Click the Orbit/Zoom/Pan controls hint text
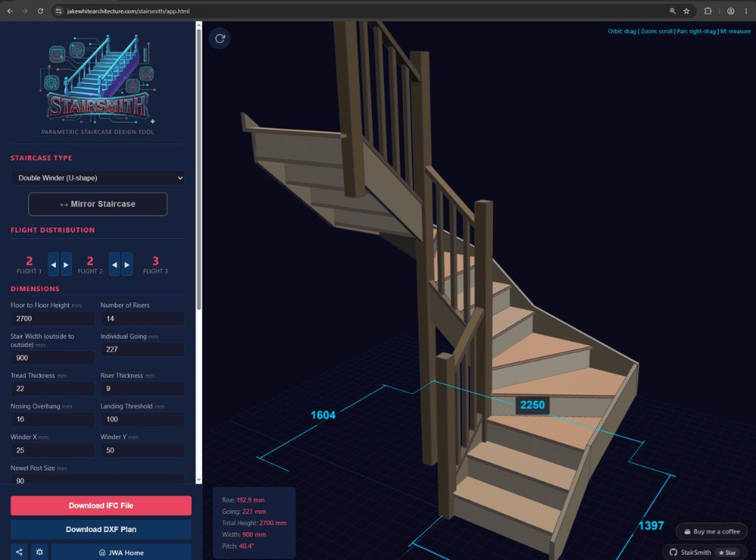756x560 pixels. click(x=679, y=31)
